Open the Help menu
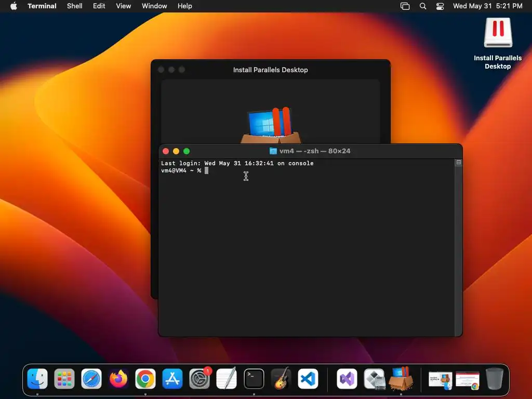 tap(185, 6)
